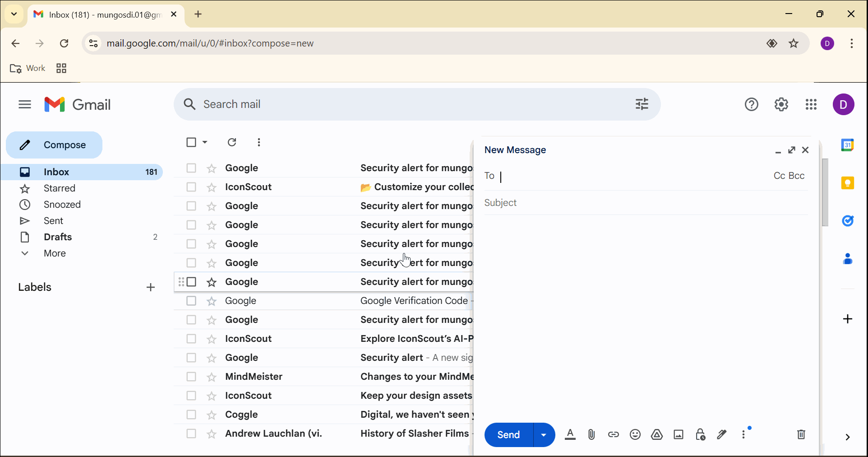
Task: Check the IconScout Customize email checkbox
Action: pos(191,187)
